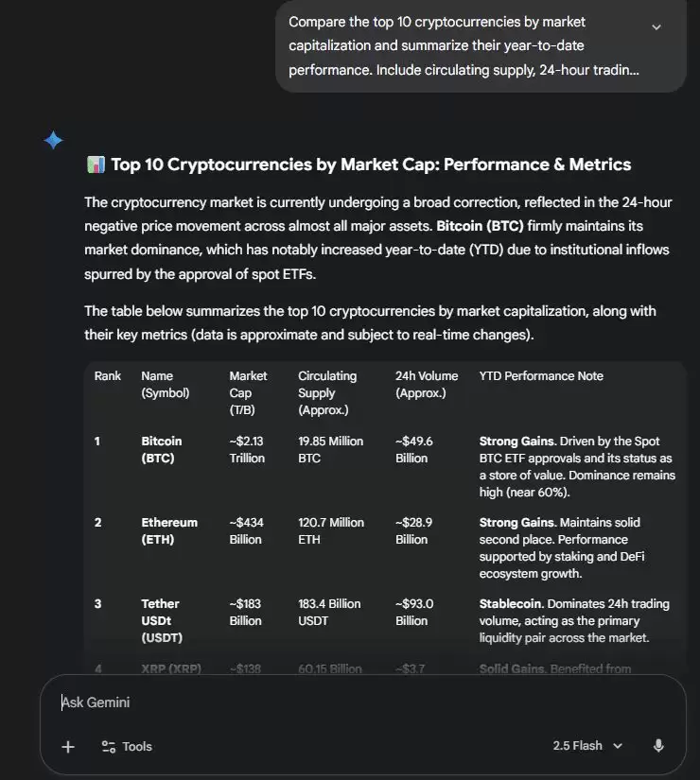Select the 24h Volume column header
This screenshot has height=780, width=700.
pyautogui.click(x=426, y=384)
